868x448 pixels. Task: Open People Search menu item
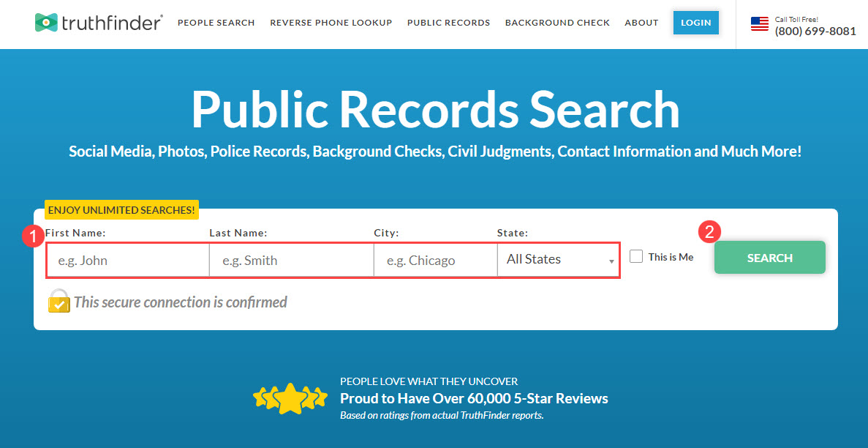(216, 23)
